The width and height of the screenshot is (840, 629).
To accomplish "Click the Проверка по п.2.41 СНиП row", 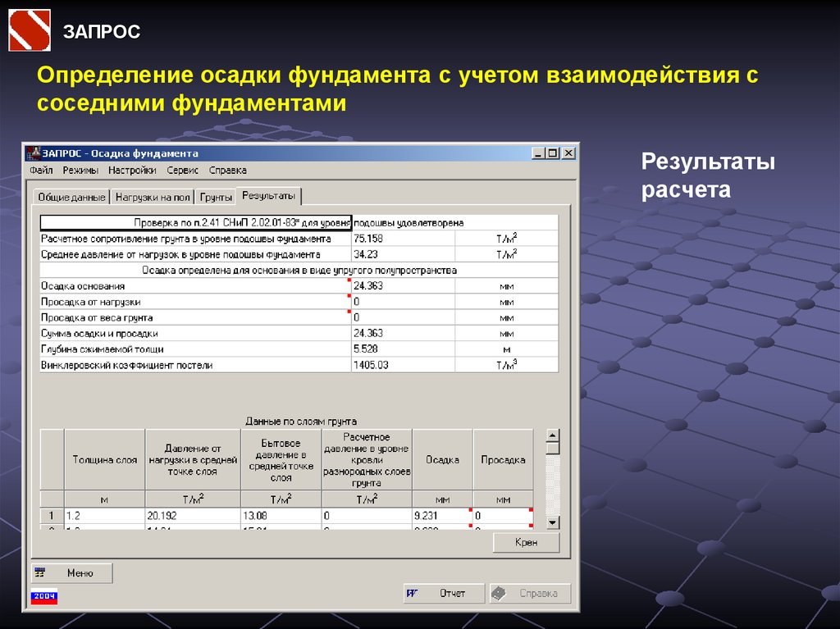I will click(x=299, y=223).
